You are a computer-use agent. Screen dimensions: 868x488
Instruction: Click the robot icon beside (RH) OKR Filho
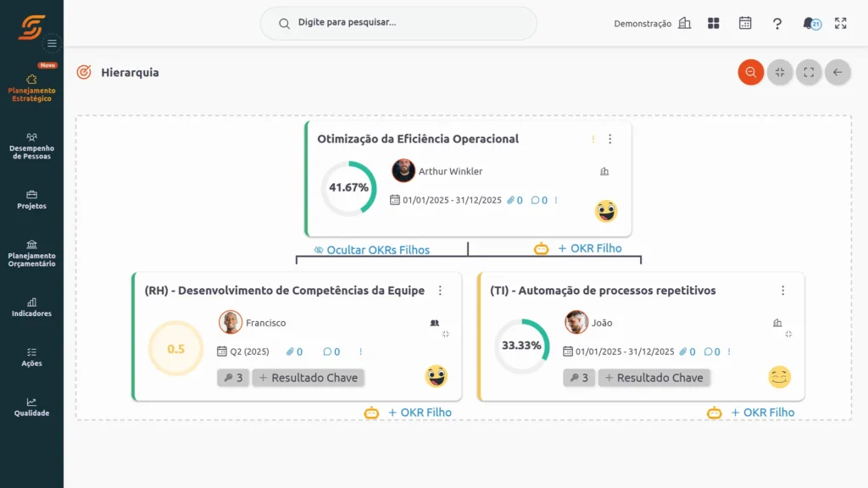371,413
